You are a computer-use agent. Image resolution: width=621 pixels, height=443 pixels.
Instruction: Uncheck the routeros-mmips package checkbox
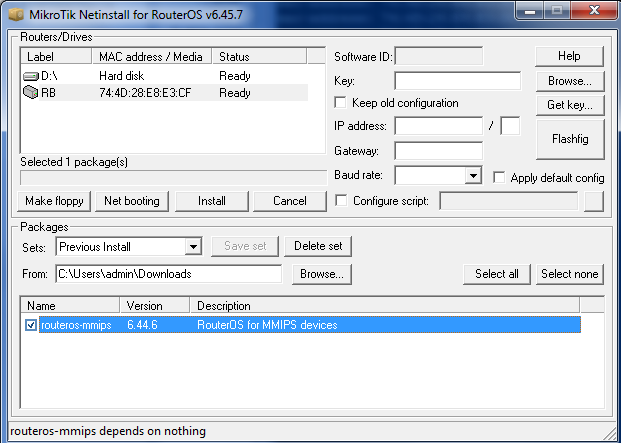coord(31,325)
